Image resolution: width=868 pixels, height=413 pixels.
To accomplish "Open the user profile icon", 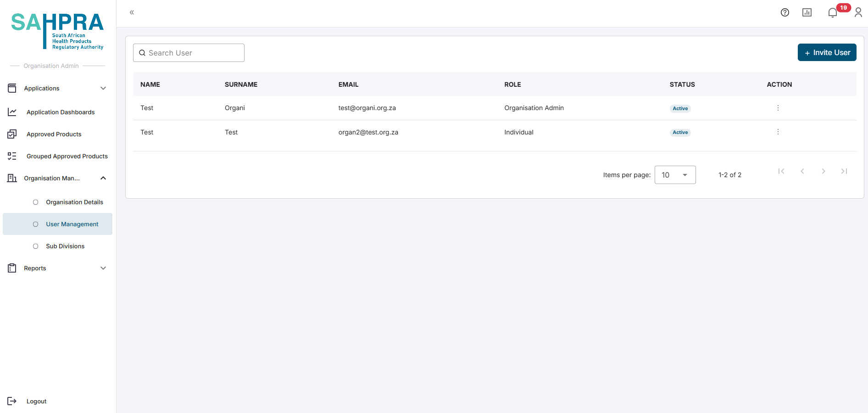I will coord(858,12).
